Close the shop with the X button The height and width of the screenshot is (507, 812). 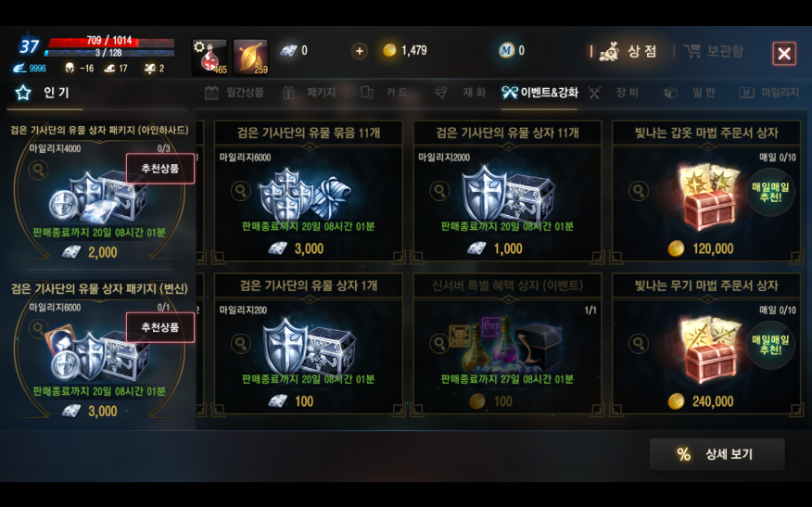pyautogui.click(x=784, y=54)
